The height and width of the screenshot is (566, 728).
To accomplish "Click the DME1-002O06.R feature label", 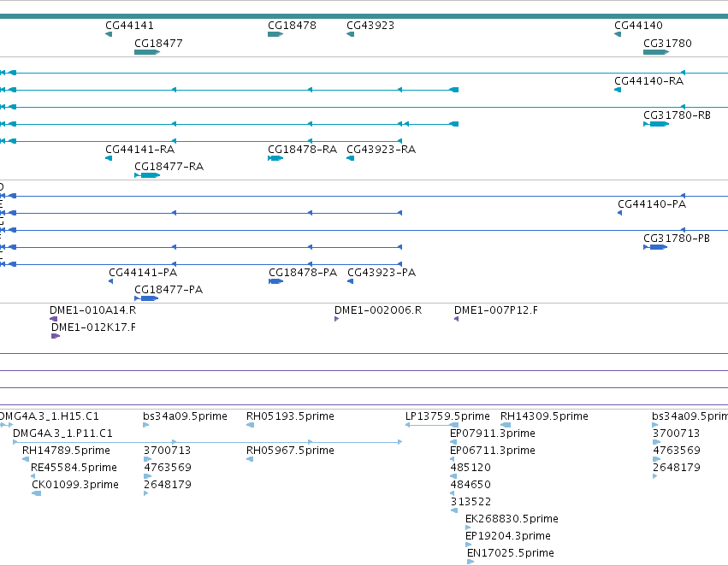I will (x=378, y=310).
